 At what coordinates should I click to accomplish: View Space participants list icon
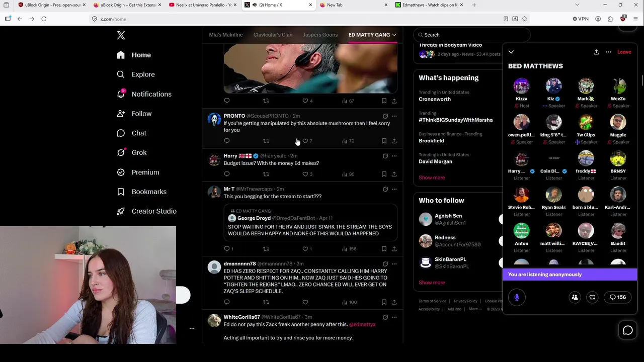(575, 297)
